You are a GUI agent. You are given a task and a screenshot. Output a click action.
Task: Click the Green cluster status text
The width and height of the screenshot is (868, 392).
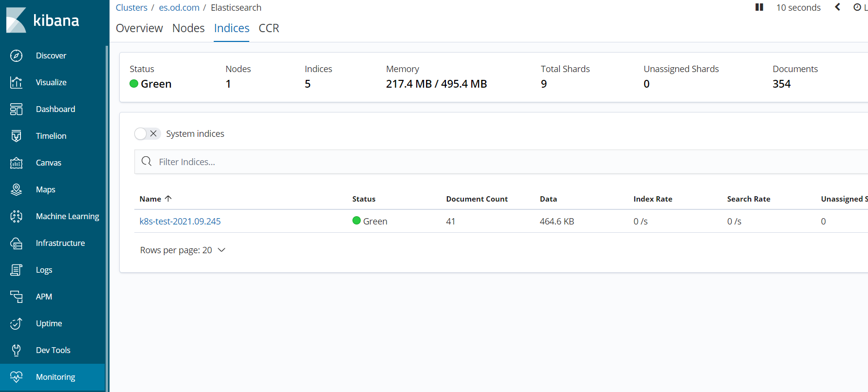point(156,84)
